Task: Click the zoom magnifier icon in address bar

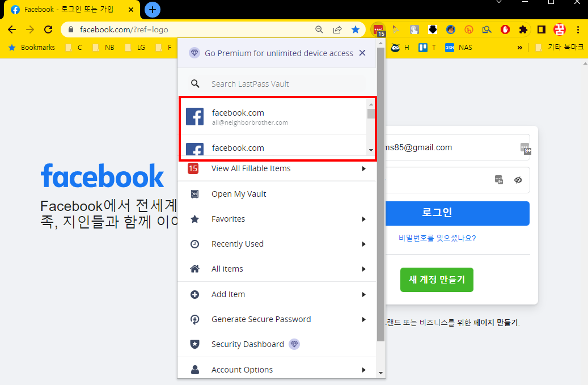Action: [319, 29]
